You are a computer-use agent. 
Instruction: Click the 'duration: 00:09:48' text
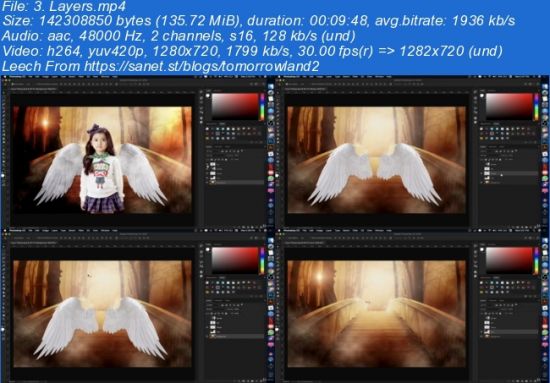click(x=308, y=21)
